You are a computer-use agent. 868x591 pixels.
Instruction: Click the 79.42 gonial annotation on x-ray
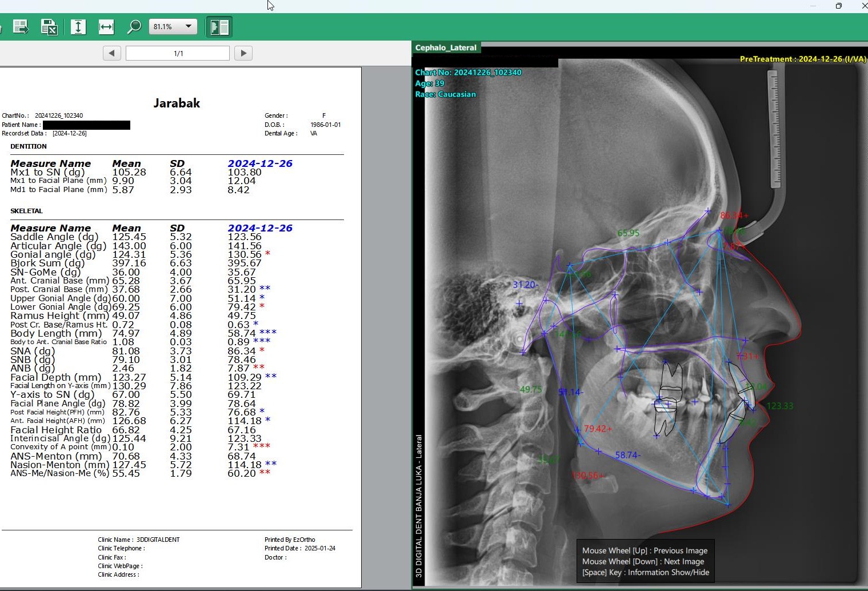click(598, 429)
